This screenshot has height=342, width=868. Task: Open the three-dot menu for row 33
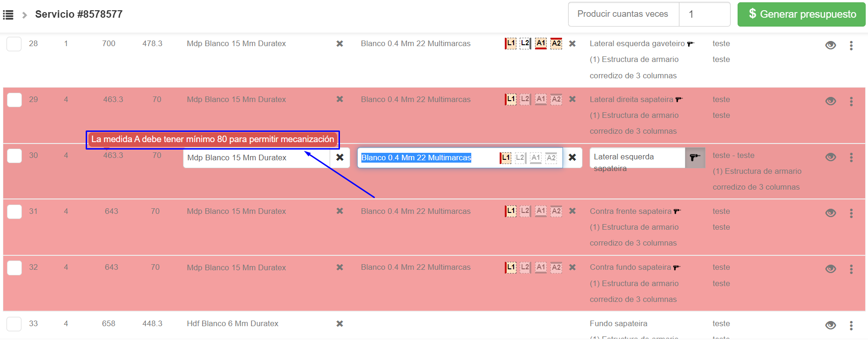click(851, 326)
